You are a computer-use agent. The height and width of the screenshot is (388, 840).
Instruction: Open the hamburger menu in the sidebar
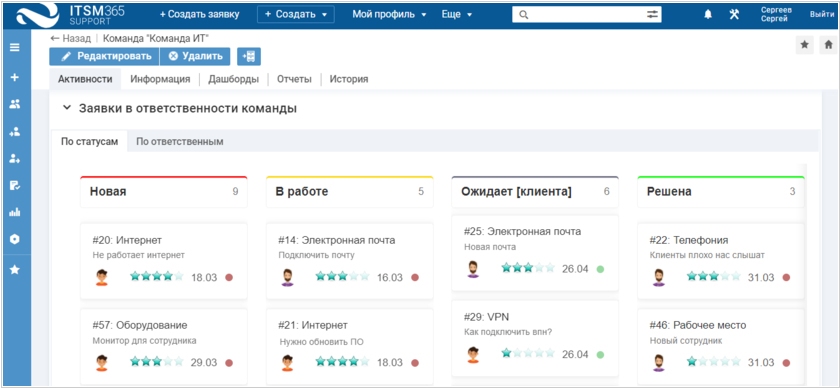pyautogui.click(x=14, y=47)
